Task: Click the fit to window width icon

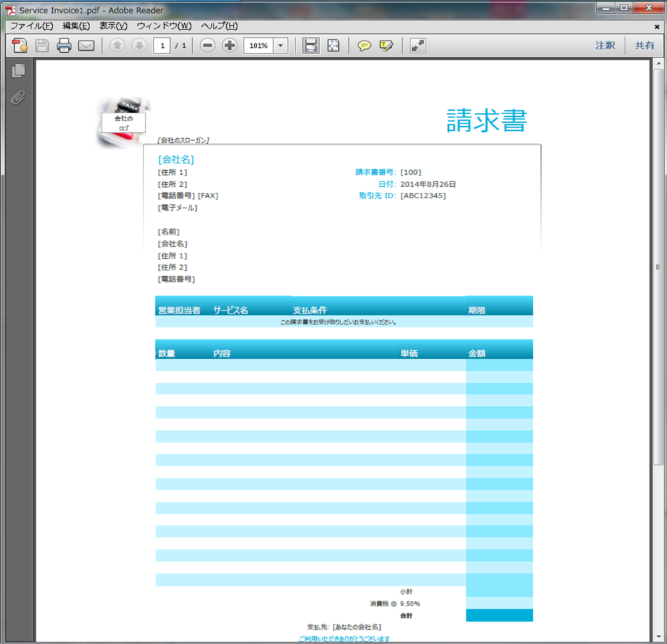Action: pos(311,45)
